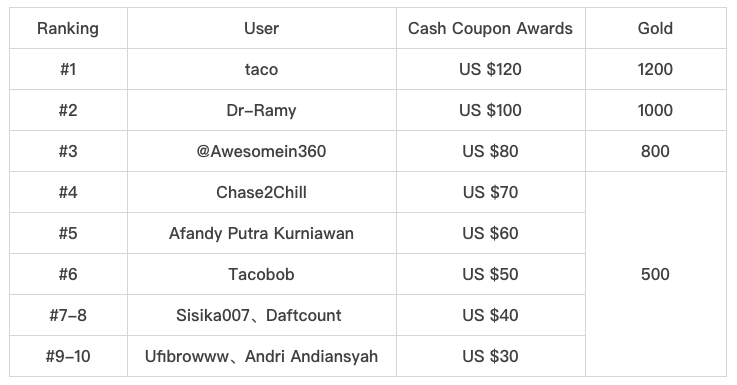Click the #7-8 ranking cell

coord(68,315)
